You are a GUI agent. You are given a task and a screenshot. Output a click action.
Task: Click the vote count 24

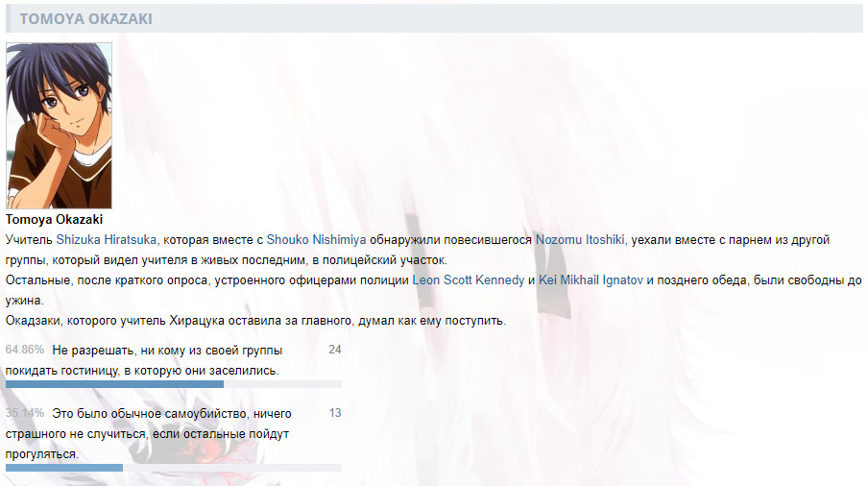335,350
